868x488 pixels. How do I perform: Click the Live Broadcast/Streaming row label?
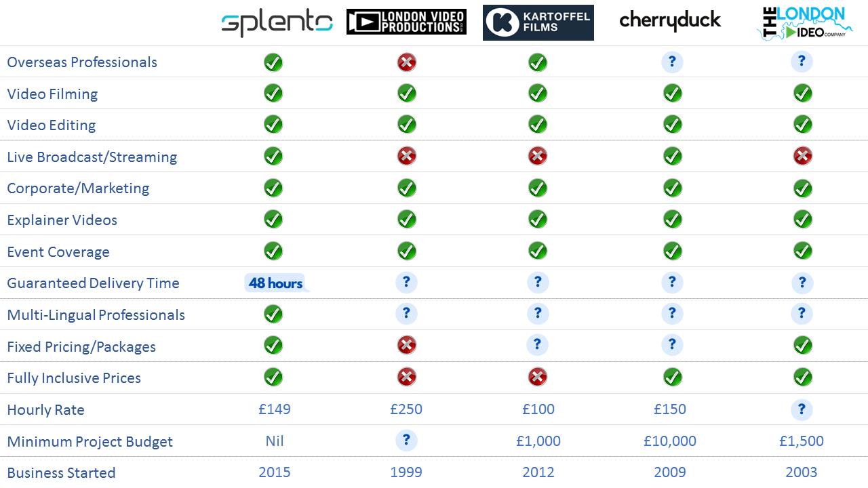[92, 157]
